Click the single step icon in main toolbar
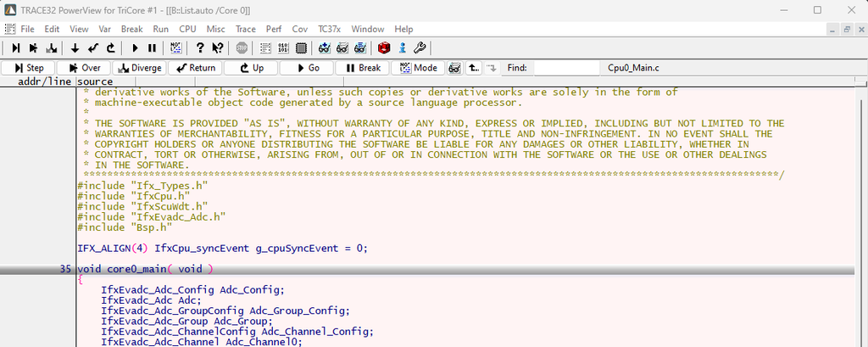The image size is (868, 347). 15,48
